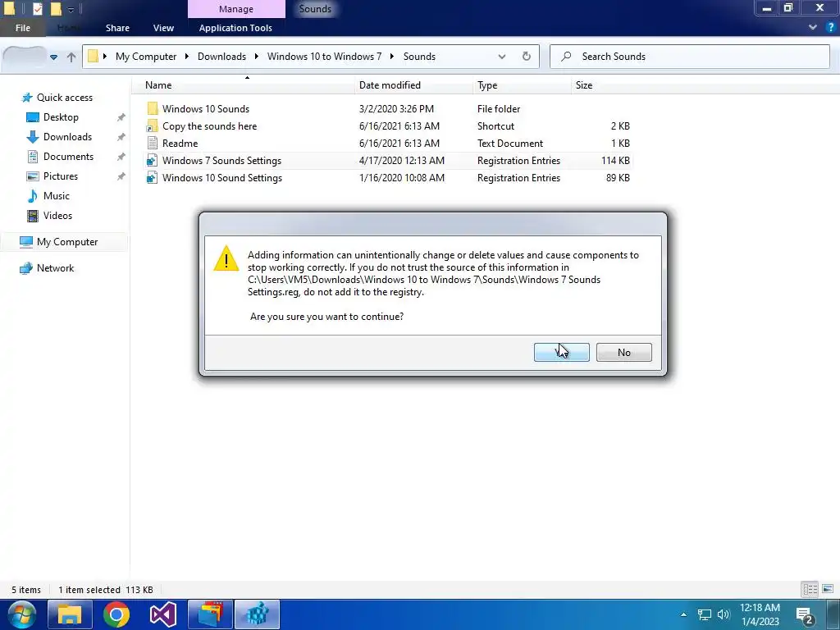Launch Visual Studio from taskbar

tap(163, 614)
